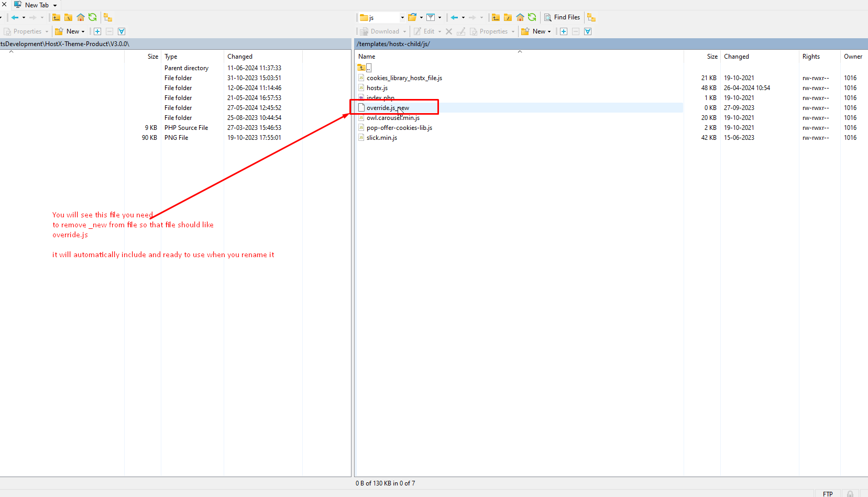Toggle local directory tree view
868x497 pixels.
[108, 17]
